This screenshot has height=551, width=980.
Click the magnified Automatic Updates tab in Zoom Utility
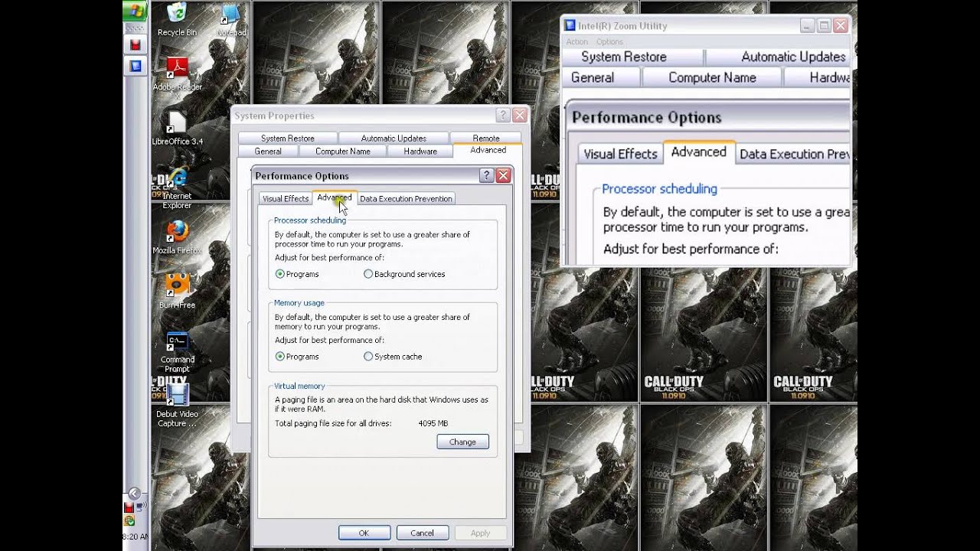(778, 57)
